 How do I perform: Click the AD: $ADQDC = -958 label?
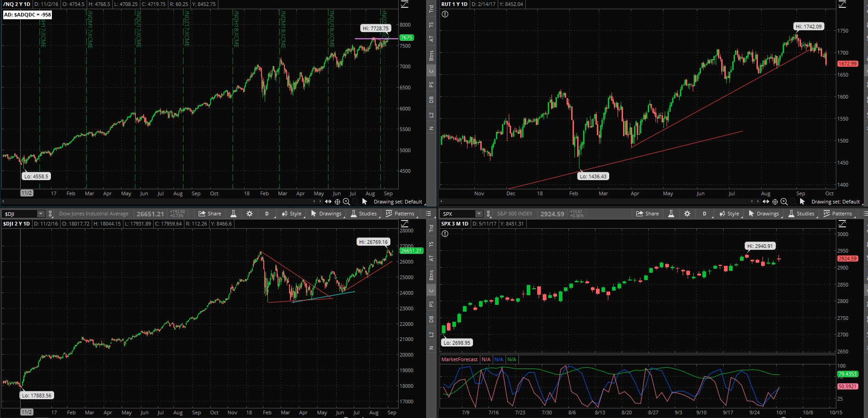28,15
